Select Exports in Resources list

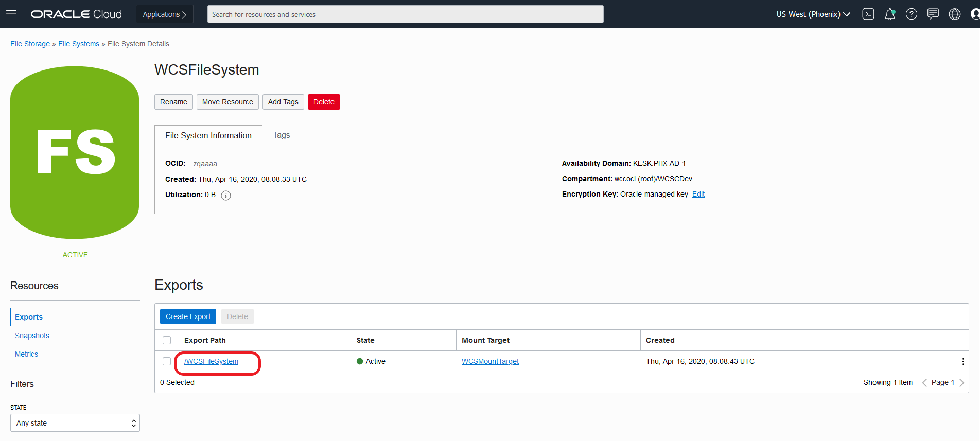(29, 317)
